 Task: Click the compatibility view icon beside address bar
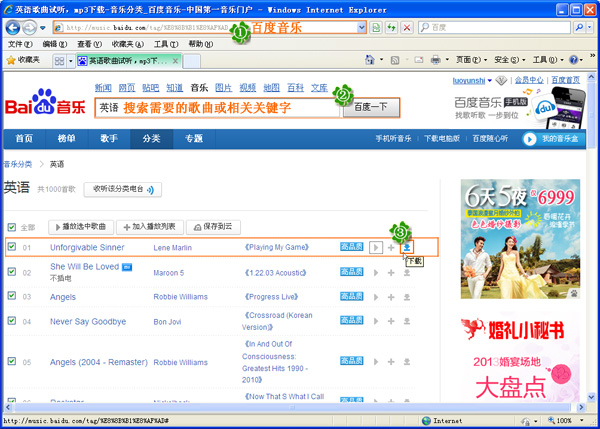click(376, 28)
